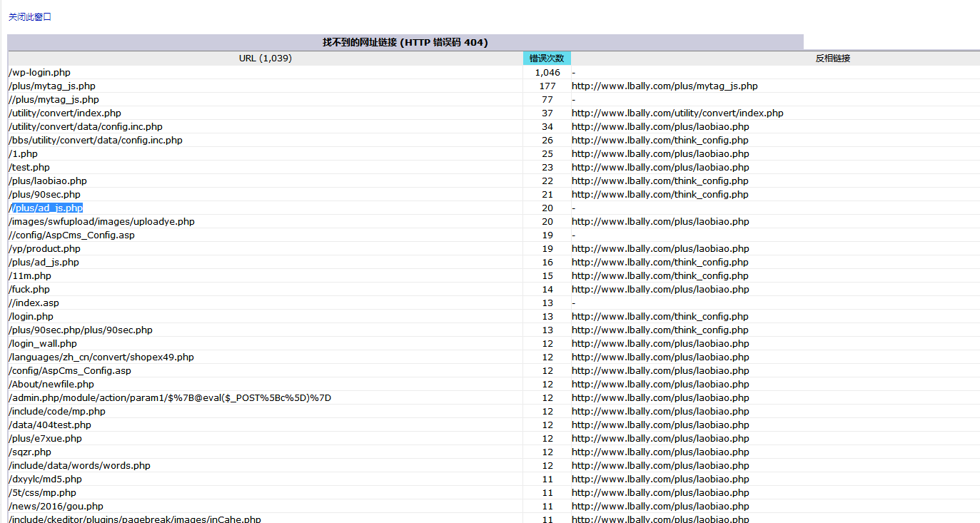Click the 找不到的网址链接 (HTTP 错误码 404) title bar
The width and height of the screenshot is (980, 523).
405,43
